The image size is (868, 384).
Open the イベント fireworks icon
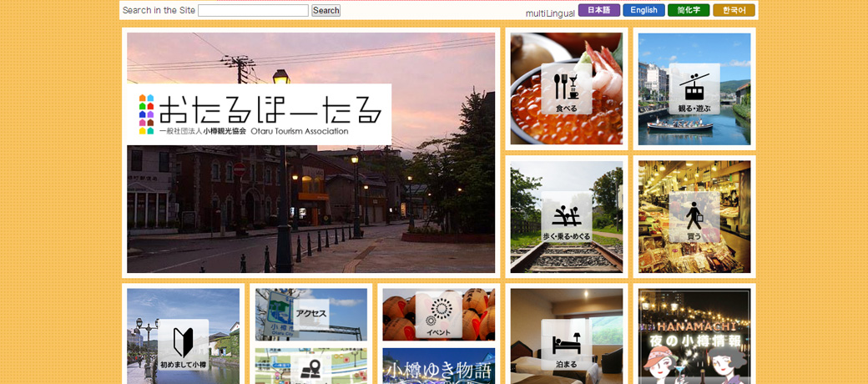pos(438,314)
